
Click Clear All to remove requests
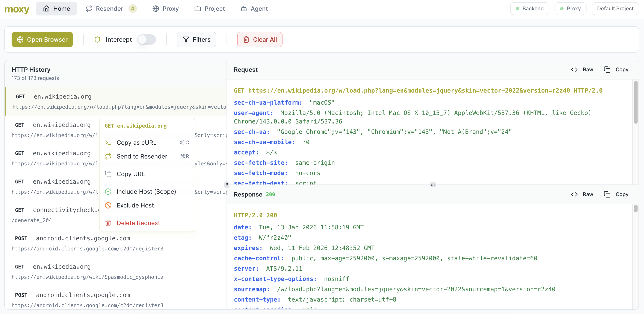[260, 40]
